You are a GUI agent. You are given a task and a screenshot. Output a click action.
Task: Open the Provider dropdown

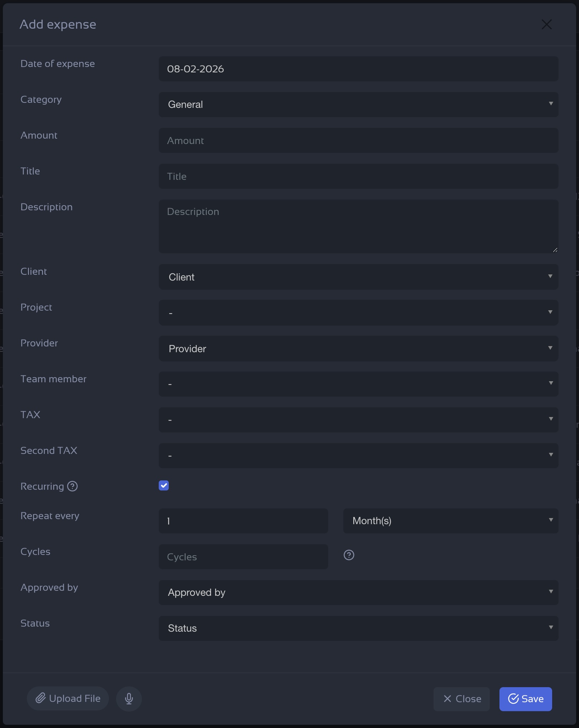(x=358, y=349)
